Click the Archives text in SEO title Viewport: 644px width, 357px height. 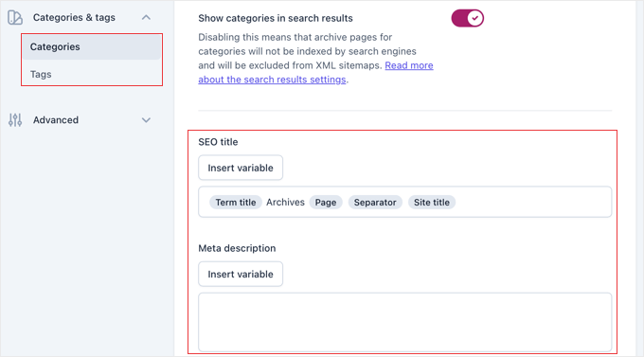[x=285, y=202]
